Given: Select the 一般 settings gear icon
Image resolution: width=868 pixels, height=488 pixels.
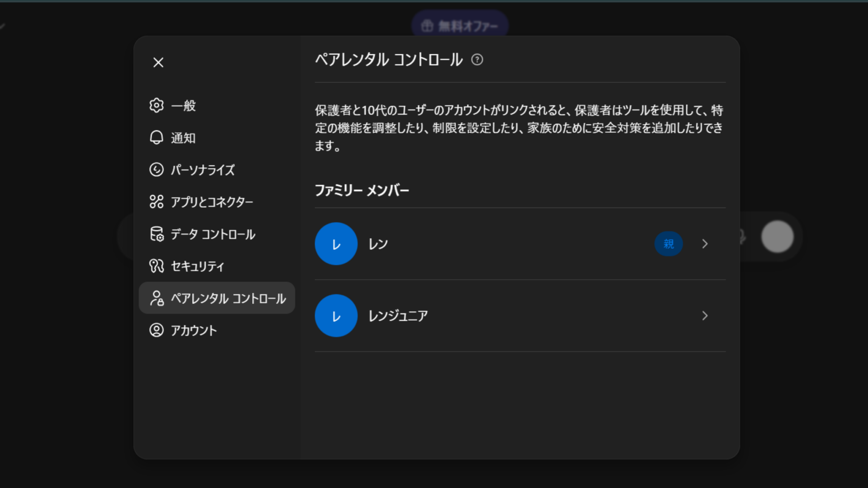Looking at the screenshot, I should coord(156,106).
